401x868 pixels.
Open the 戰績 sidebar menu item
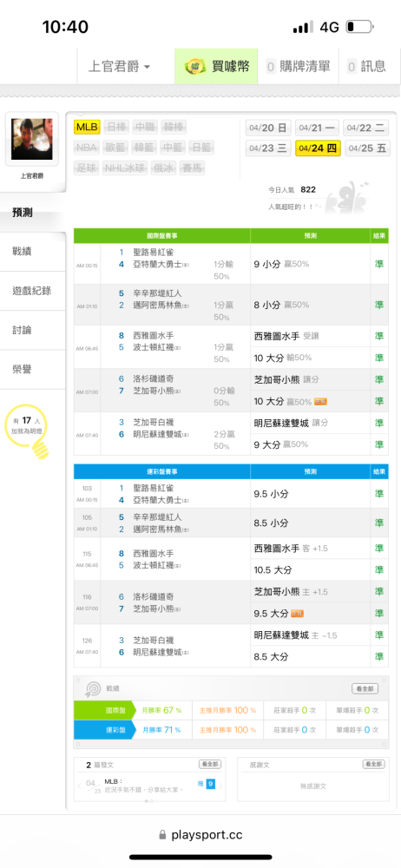(x=32, y=252)
